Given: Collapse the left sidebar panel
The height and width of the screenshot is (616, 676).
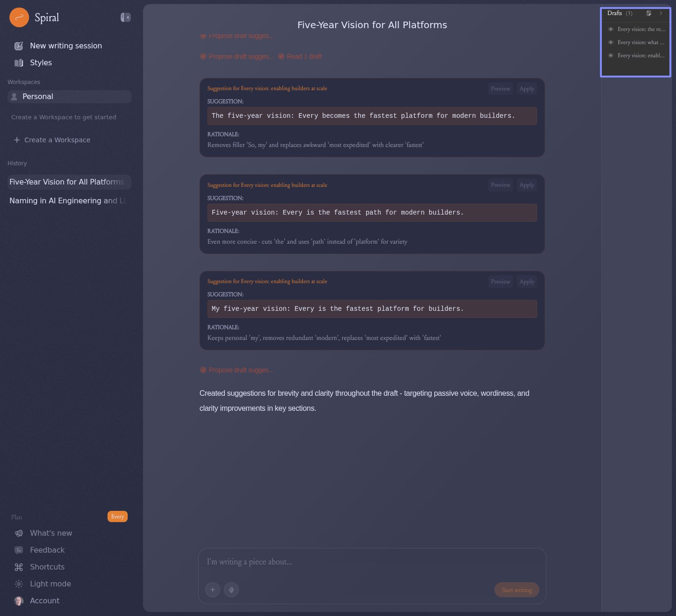Looking at the screenshot, I should click(x=125, y=17).
